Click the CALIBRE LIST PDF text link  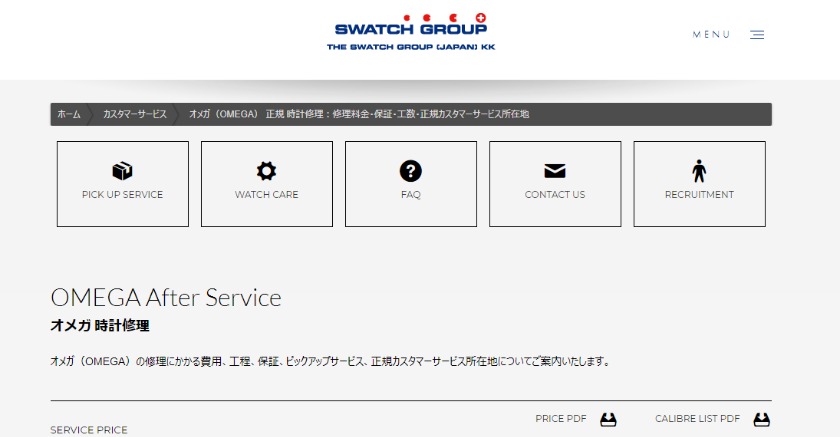(698, 419)
